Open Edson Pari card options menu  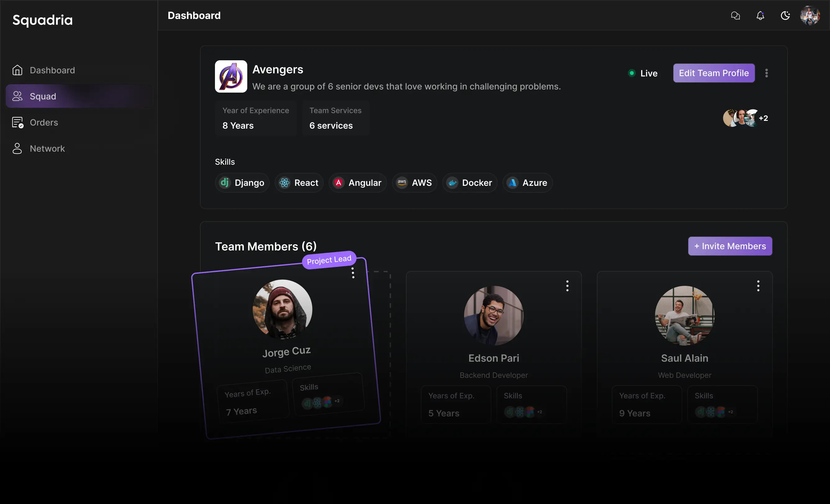[x=567, y=286]
